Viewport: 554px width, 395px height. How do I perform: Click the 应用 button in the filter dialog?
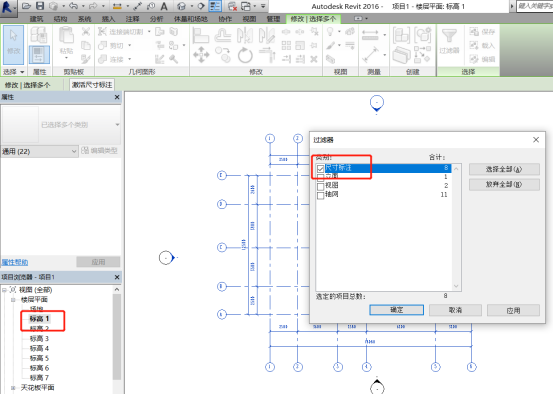click(513, 310)
